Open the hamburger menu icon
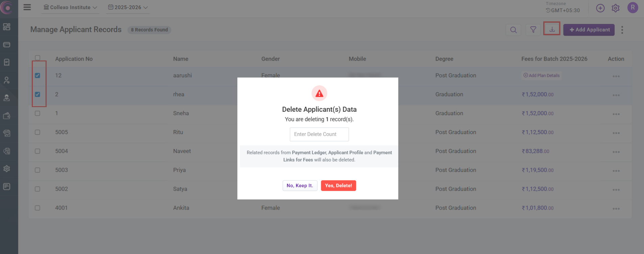This screenshot has height=254, width=644. 27,7
